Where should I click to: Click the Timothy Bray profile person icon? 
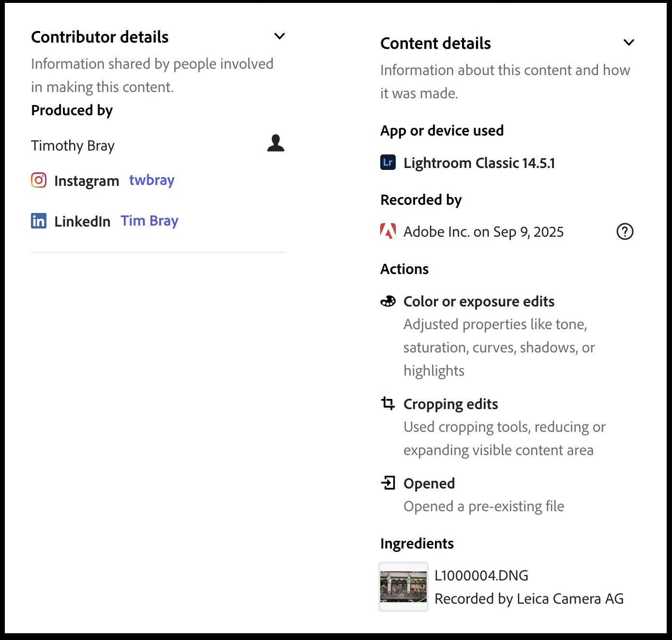[276, 143]
